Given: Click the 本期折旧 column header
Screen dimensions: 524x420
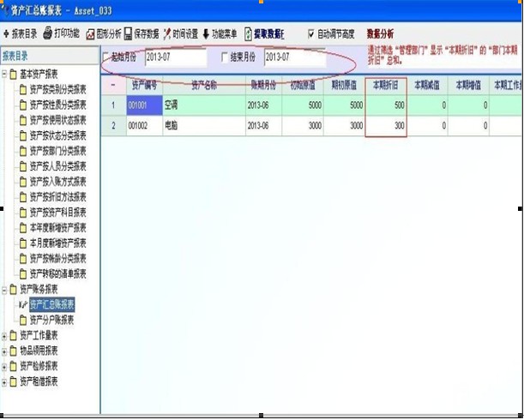Looking at the screenshot, I should click(x=385, y=85).
